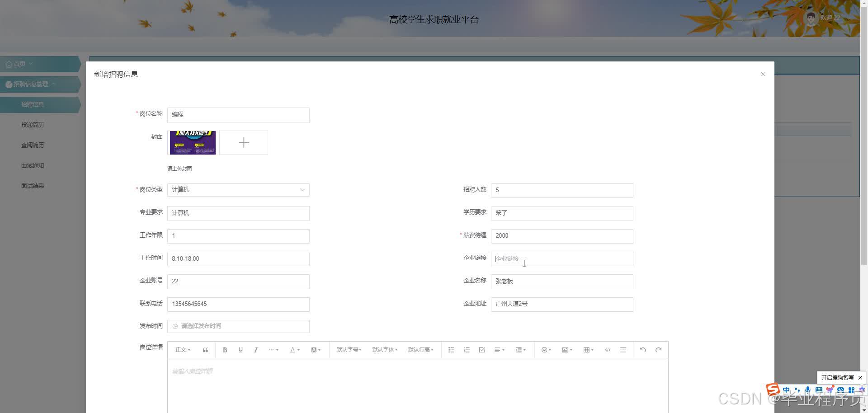The height and width of the screenshot is (413, 868).
Task: Insert a to-do checkbox list
Action: click(x=482, y=350)
